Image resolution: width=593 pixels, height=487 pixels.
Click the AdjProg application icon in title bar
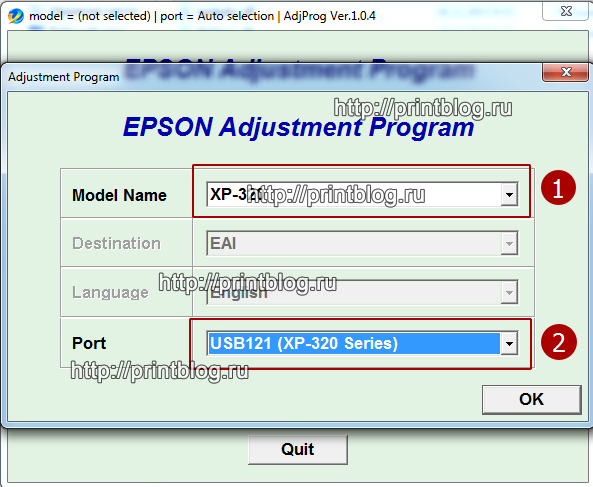point(16,16)
